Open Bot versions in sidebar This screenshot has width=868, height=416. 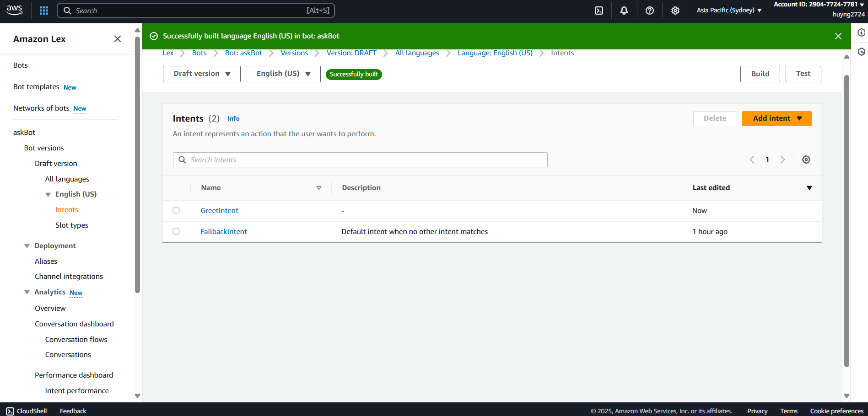pyautogui.click(x=44, y=148)
